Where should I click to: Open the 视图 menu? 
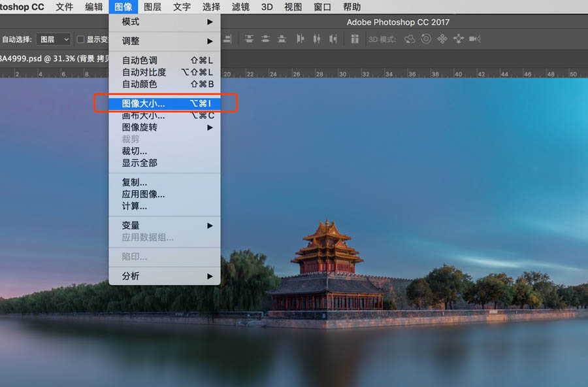pos(293,7)
